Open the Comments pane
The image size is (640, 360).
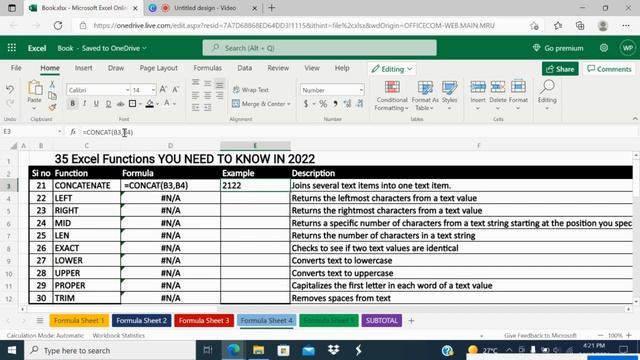click(x=609, y=69)
